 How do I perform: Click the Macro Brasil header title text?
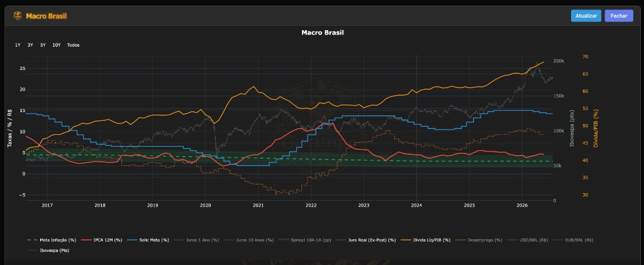tap(47, 16)
